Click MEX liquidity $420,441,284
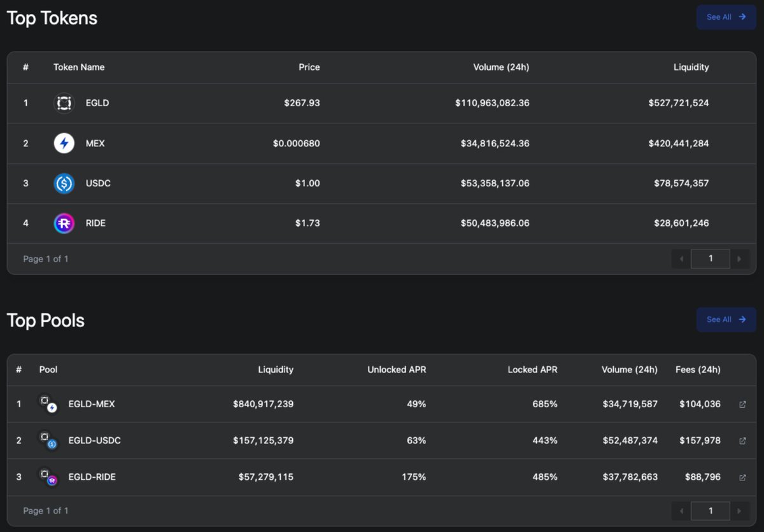This screenshot has height=532, width=764. 679,143
